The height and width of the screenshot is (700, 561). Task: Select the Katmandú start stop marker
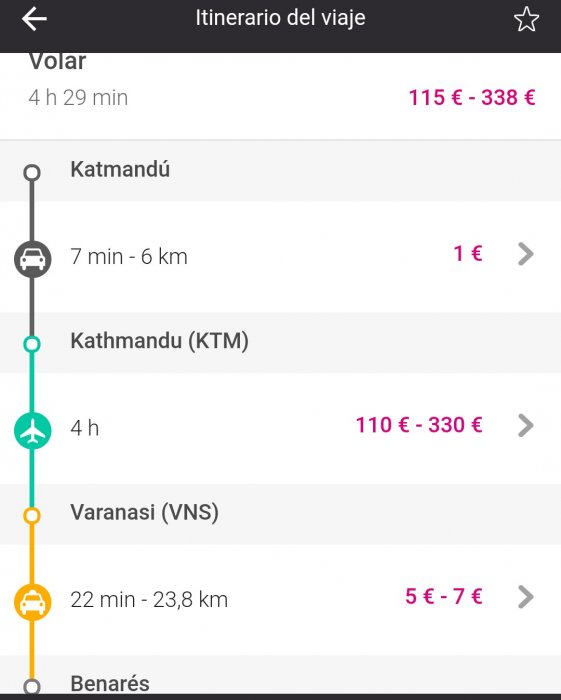[x=32, y=172]
